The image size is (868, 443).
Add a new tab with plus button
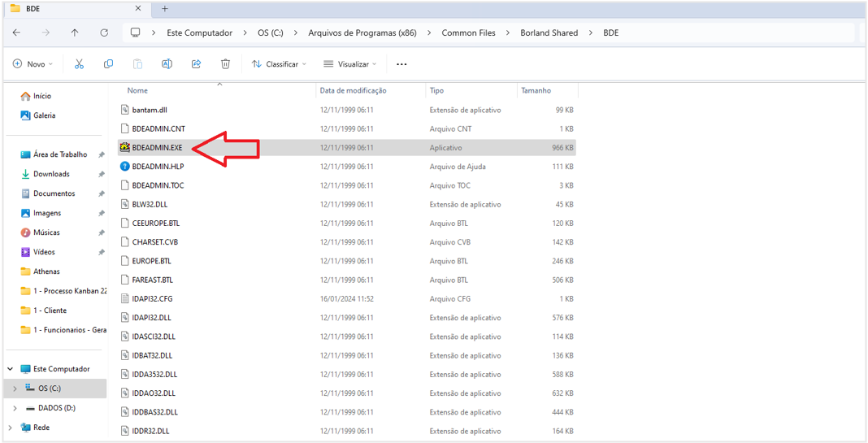tap(164, 9)
